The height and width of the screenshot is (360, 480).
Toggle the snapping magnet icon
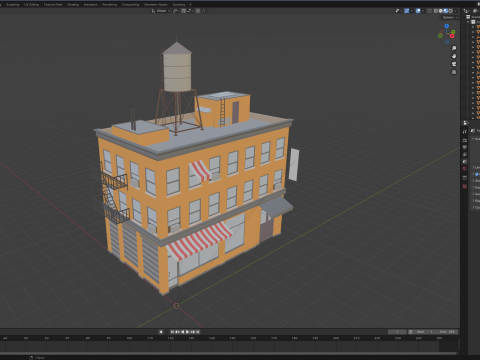(183, 11)
